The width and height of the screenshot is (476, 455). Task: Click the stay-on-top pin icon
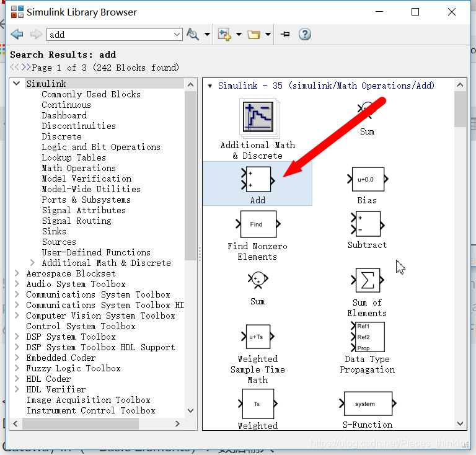pos(285,34)
